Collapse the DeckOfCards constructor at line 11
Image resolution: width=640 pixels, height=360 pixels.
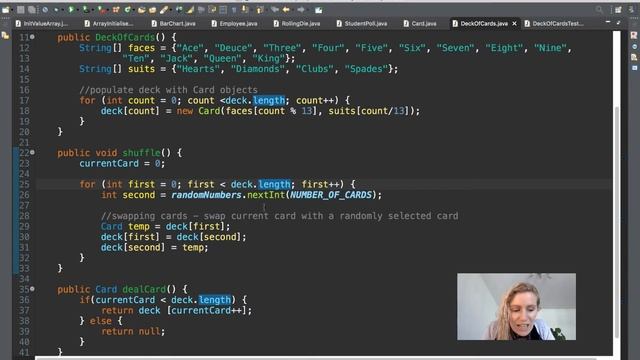pos(32,37)
